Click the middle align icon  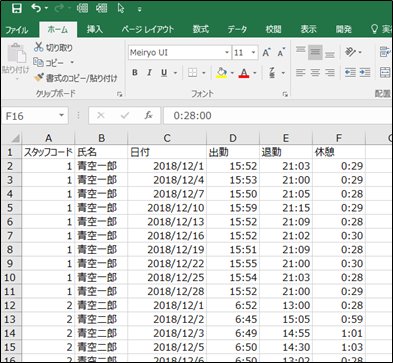315,52
